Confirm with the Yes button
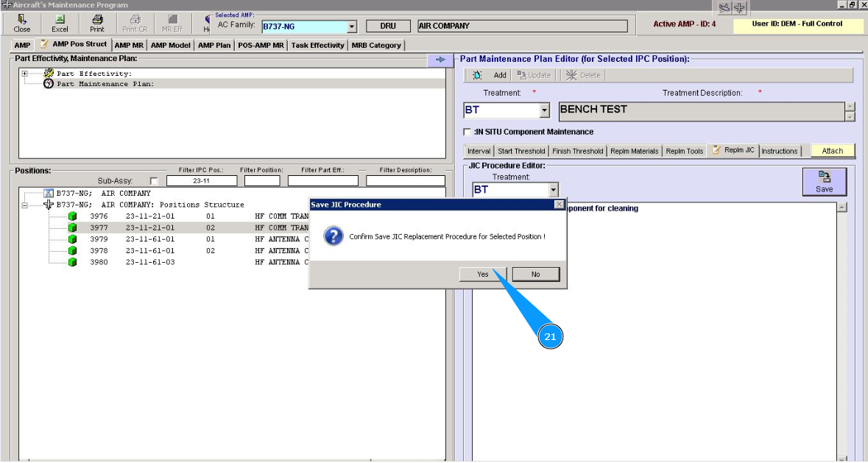Viewport: 868px width, 463px height. 483,275
